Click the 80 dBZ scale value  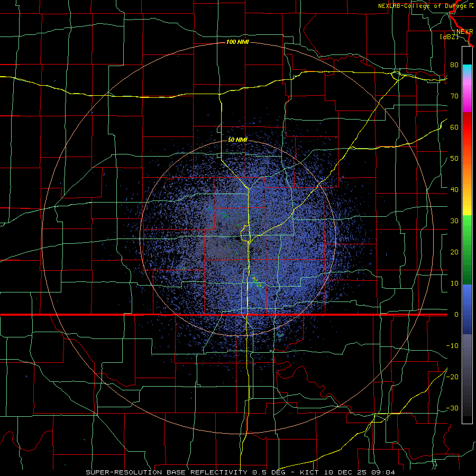(454, 65)
